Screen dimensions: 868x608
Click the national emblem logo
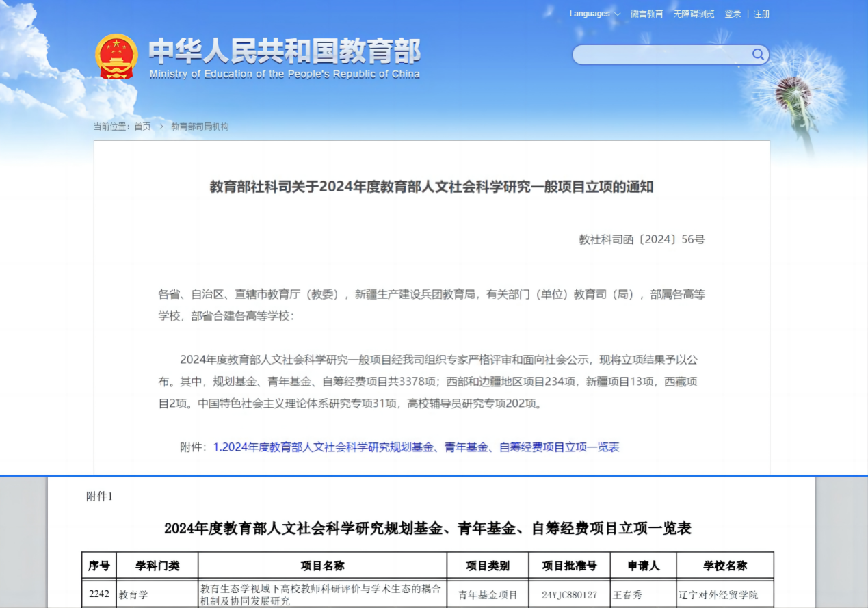[x=116, y=56]
